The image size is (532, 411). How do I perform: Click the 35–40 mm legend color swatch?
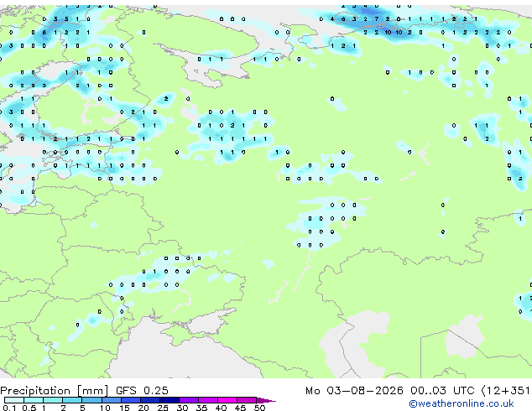207,400
